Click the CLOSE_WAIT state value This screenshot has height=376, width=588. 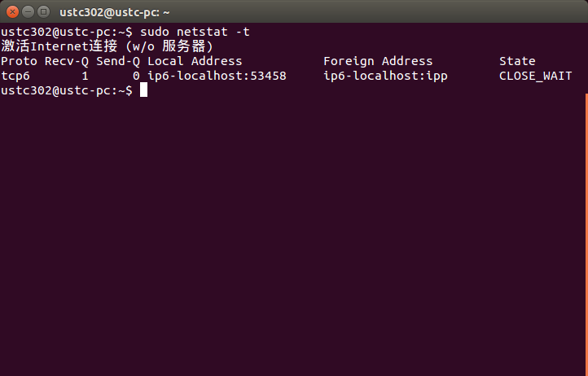click(535, 76)
